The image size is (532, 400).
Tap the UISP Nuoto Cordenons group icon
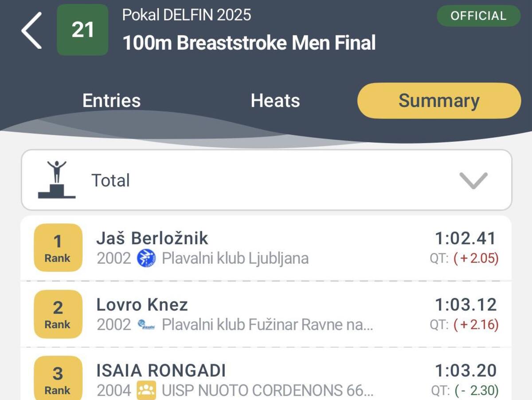[146, 390]
